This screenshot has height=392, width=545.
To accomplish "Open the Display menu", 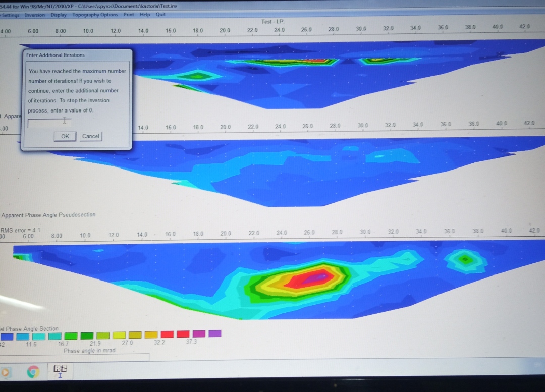I will [59, 15].
